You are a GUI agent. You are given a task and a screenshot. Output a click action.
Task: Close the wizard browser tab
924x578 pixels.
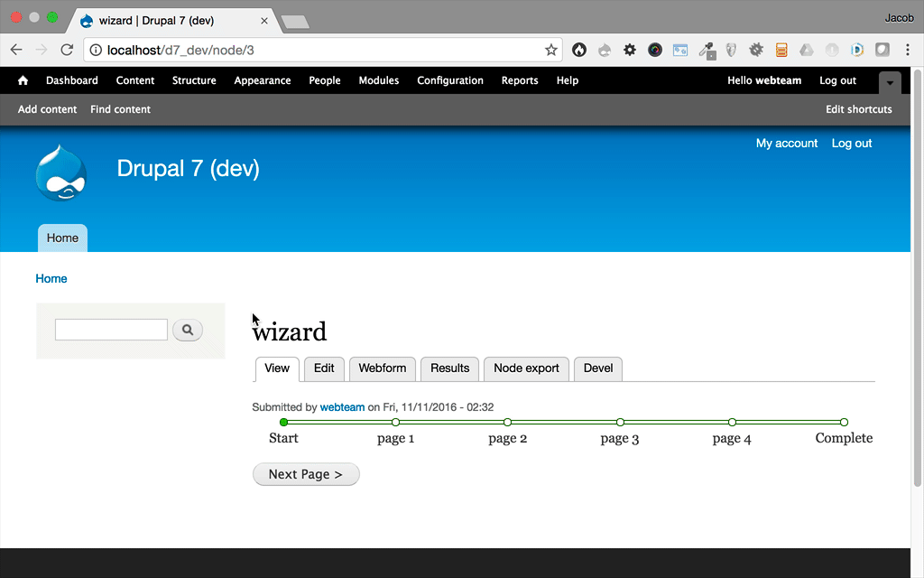(264, 21)
